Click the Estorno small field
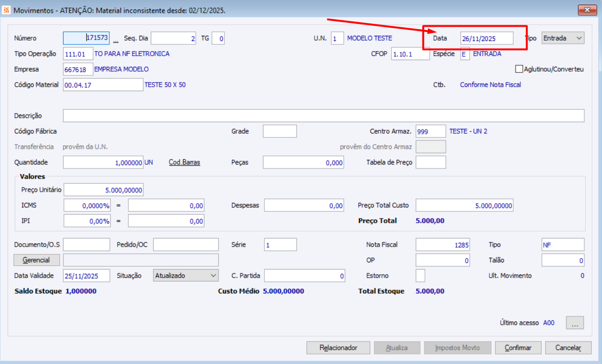Viewport: 602px width, 364px height. coord(420,275)
